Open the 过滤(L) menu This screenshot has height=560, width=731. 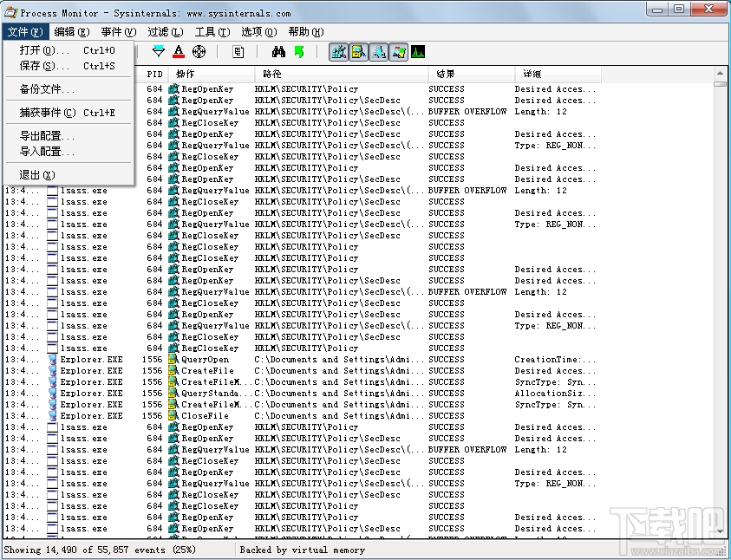coord(164,31)
